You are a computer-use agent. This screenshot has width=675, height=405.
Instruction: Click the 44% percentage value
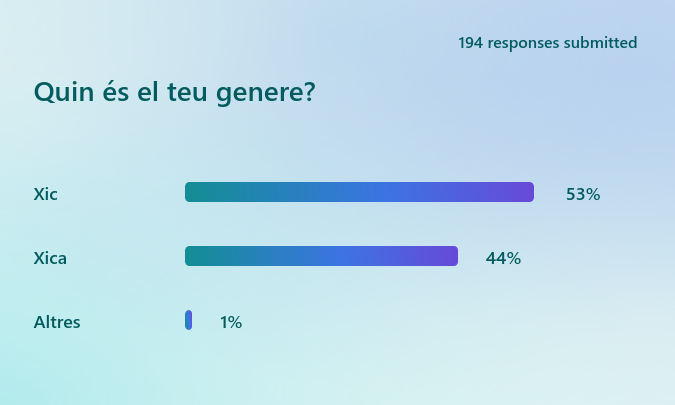tap(503, 258)
